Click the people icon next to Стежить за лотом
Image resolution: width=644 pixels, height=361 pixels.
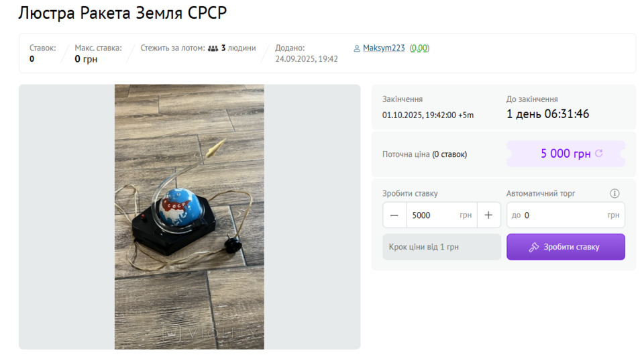[x=213, y=48]
